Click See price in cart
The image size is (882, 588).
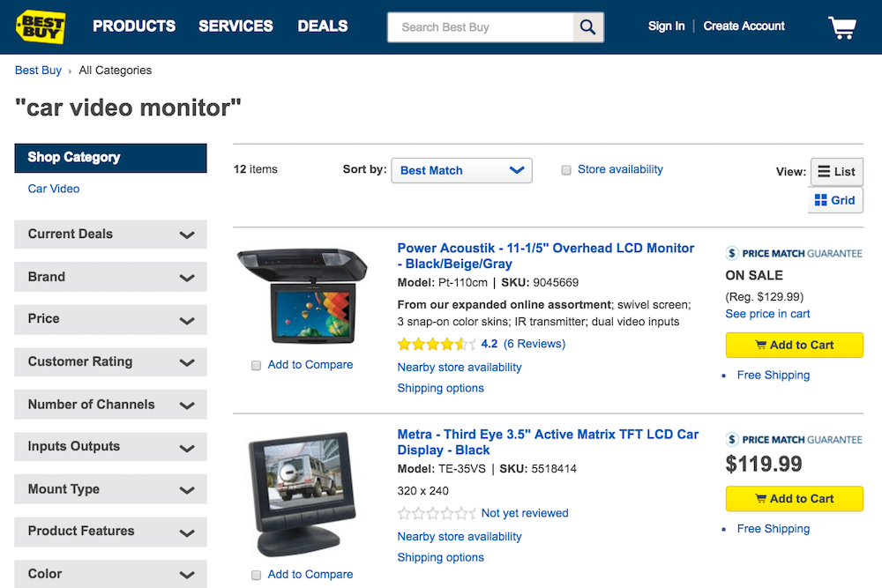(767, 314)
